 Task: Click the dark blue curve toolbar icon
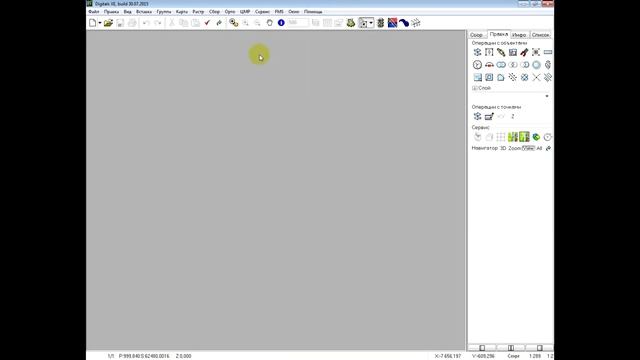tap(404, 23)
